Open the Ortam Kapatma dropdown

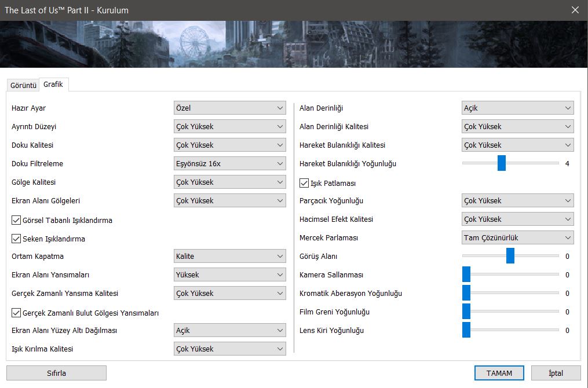tap(230, 256)
